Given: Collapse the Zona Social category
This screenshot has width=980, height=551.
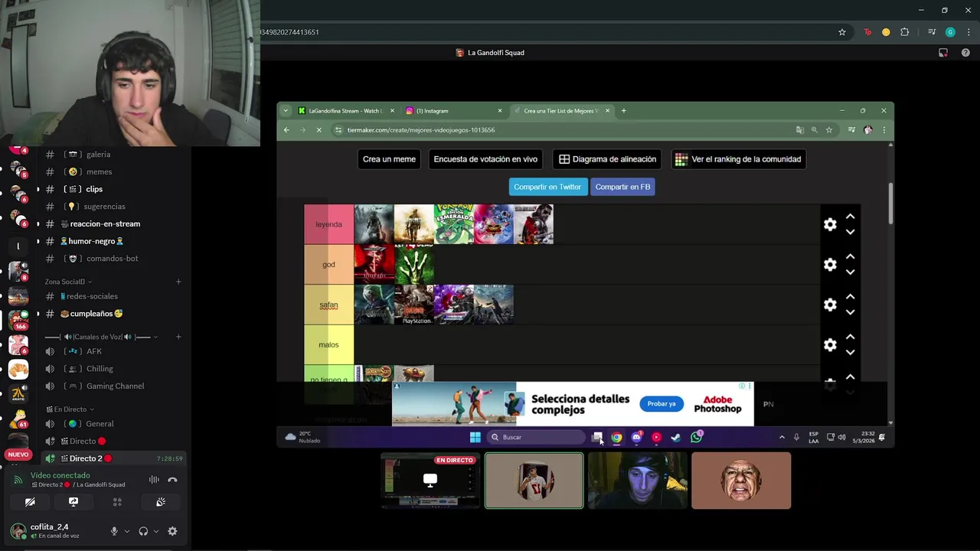Looking at the screenshot, I should [x=68, y=282].
